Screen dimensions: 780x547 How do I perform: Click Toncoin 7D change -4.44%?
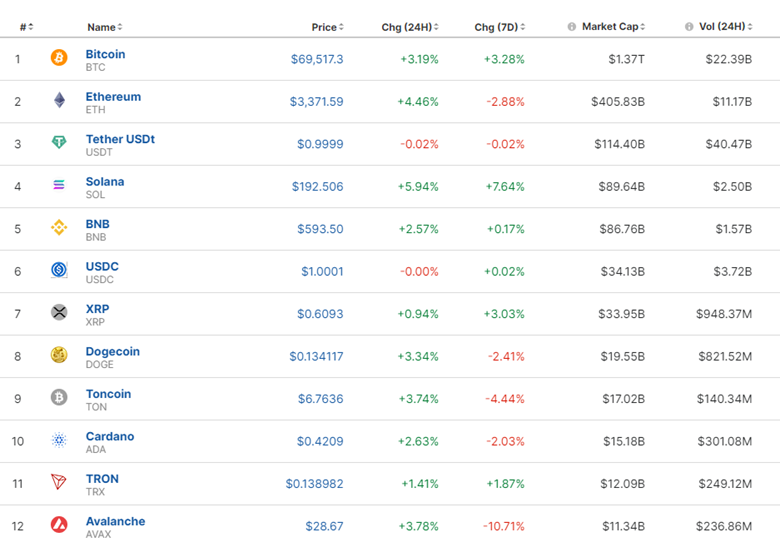[505, 399]
